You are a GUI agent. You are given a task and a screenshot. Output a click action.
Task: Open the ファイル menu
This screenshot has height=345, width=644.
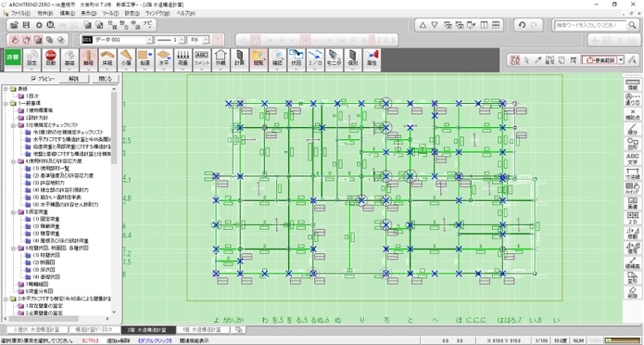20,13
